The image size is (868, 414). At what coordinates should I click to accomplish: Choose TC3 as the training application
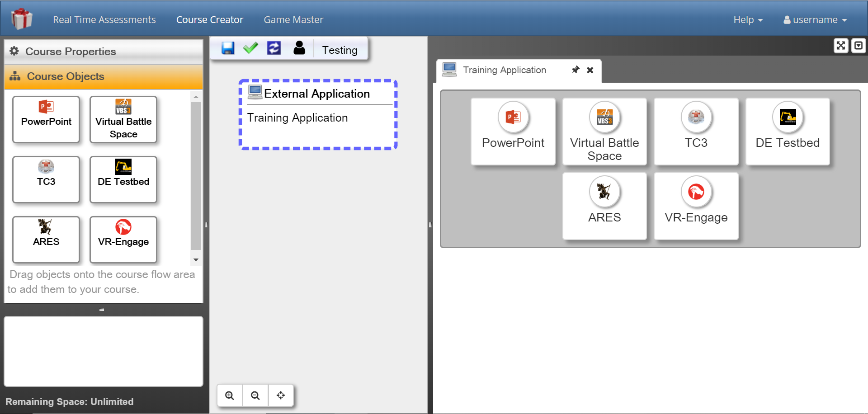pyautogui.click(x=696, y=132)
